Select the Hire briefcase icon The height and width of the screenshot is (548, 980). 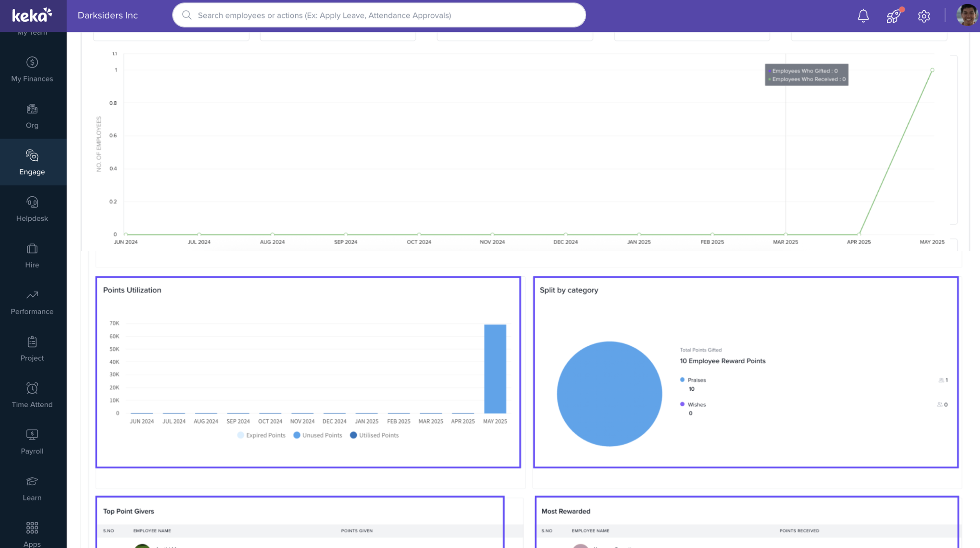coord(32,249)
